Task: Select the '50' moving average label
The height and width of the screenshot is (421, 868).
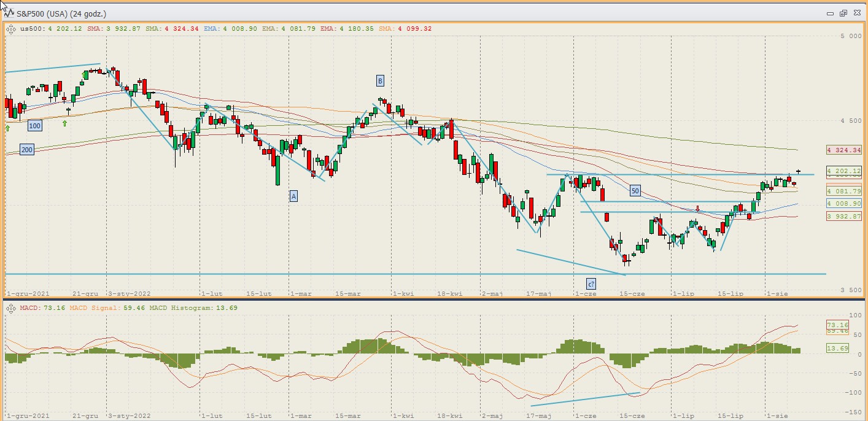Action: point(635,191)
